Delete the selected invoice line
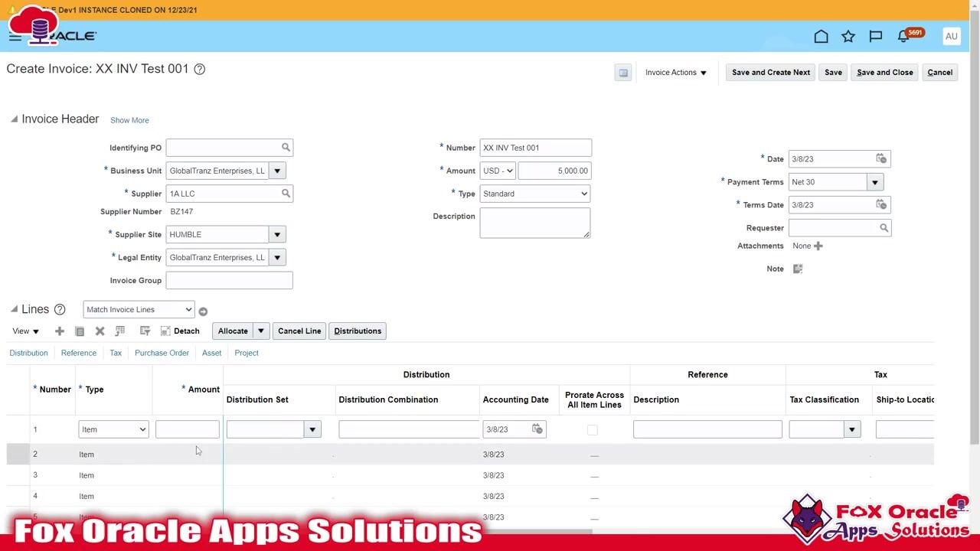Image resolution: width=980 pixels, height=551 pixels. click(100, 331)
